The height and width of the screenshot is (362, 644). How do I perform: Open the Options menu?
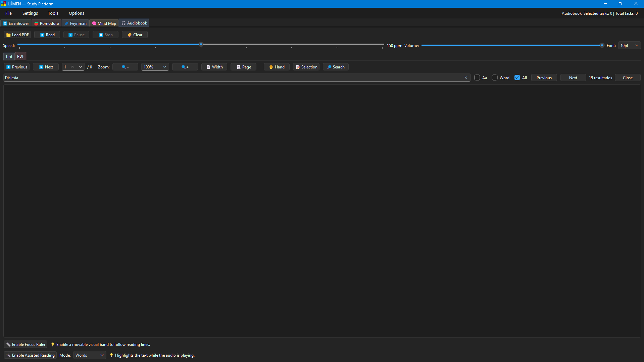[x=77, y=13]
